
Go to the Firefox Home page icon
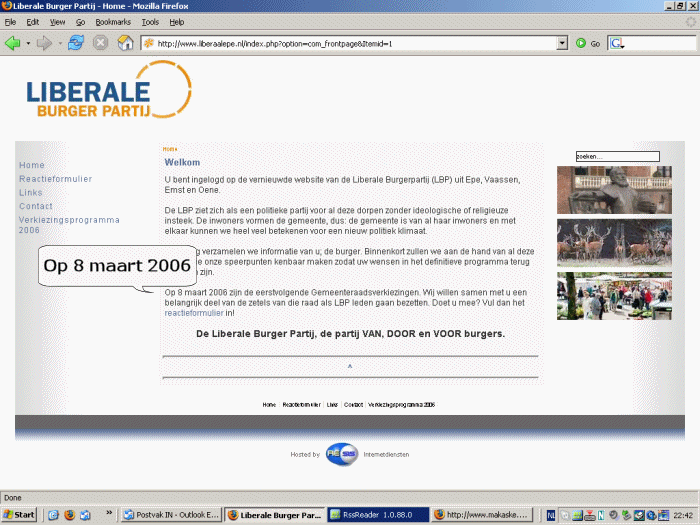point(125,43)
